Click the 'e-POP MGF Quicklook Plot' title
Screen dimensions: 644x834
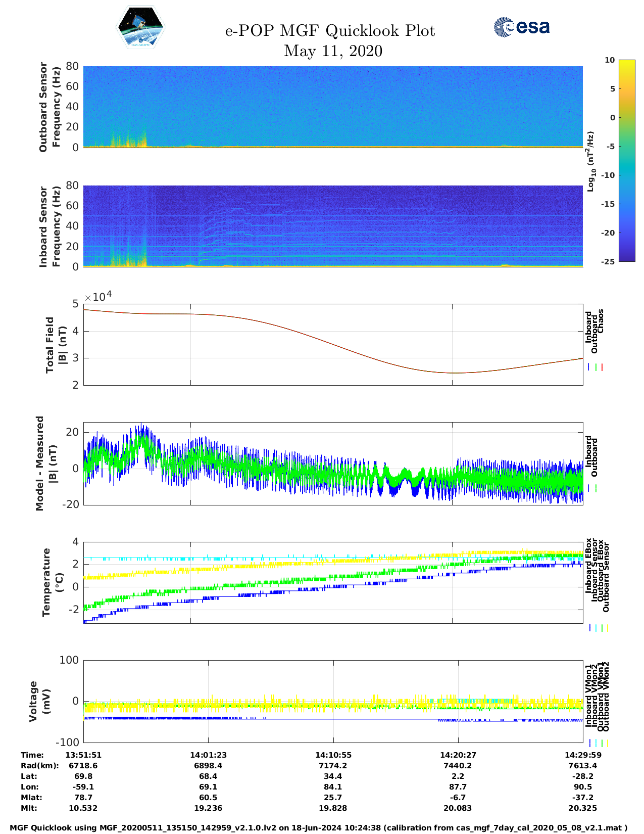[x=330, y=31]
